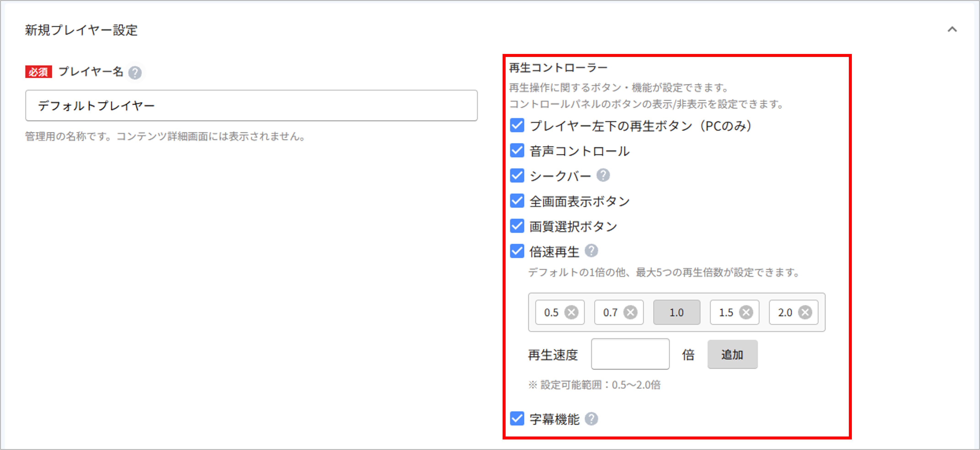Show help tooltip for シークバー
This screenshot has height=450, width=980.
pos(603,175)
